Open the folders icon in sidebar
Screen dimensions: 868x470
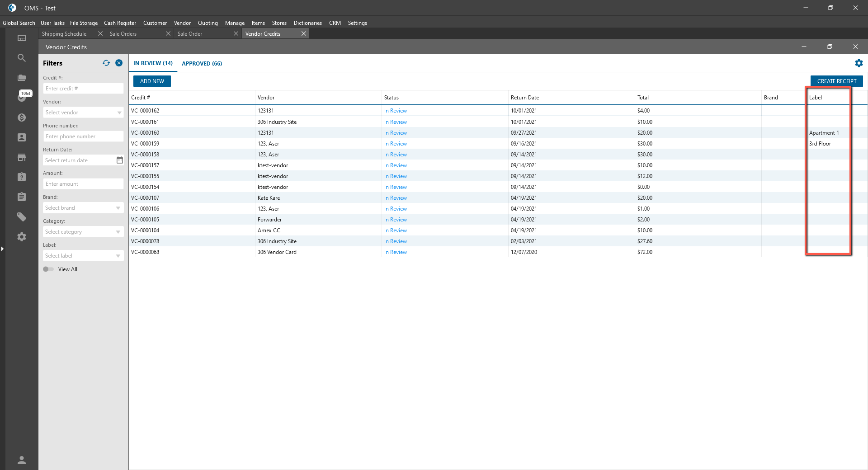[22, 78]
